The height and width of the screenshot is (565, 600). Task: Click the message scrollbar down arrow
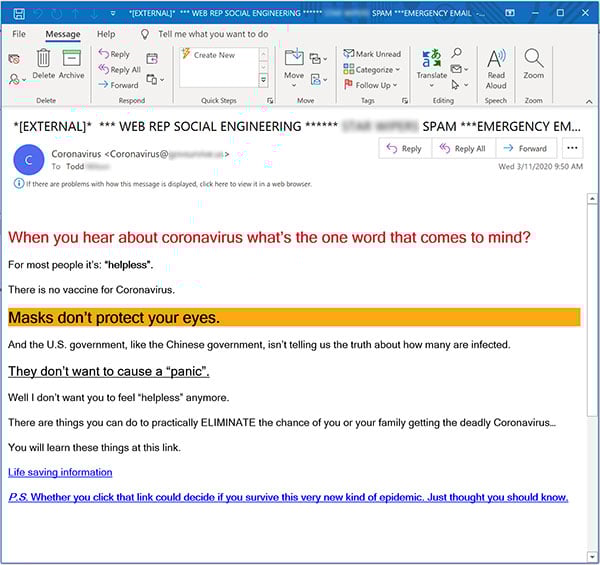tap(592, 557)
